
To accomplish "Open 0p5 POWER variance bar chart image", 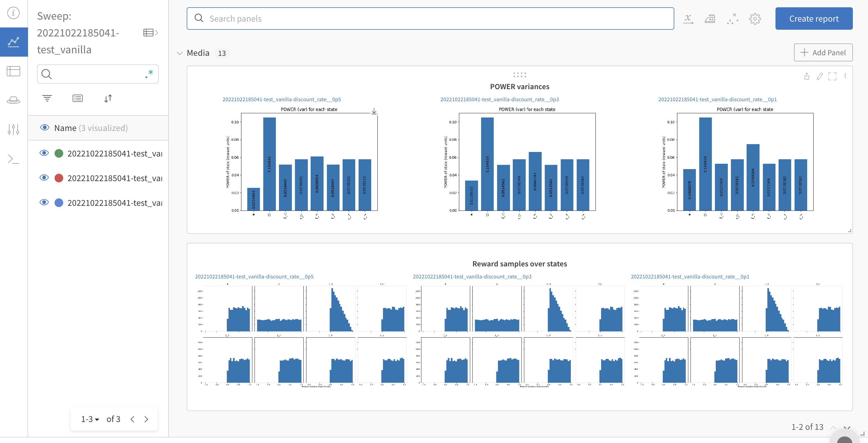I will tap(302, 163).
